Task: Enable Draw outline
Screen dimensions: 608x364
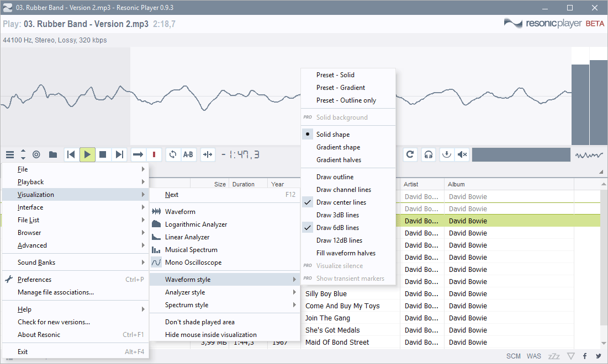Action: click(x=348, y=177)
